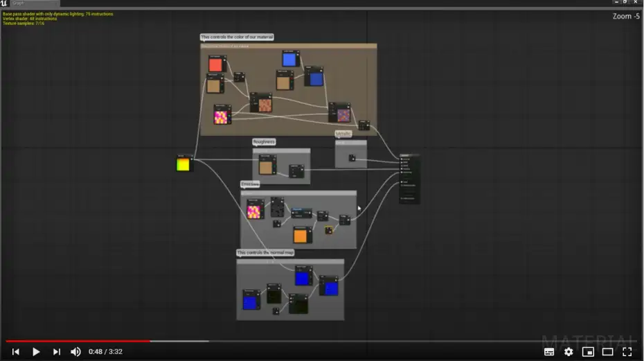Skip to the next video
The image size is (644, 361).
pyautogui.click(x=56, y=352)
